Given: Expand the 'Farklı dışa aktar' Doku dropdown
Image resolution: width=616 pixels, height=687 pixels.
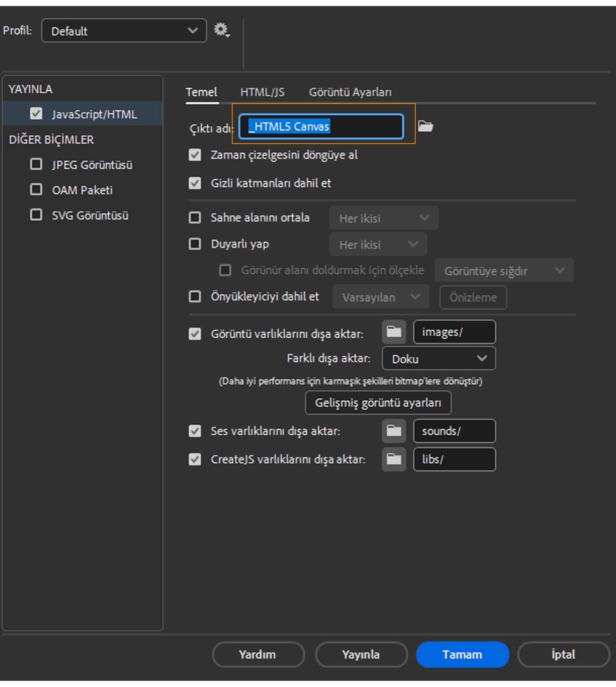Looking at the screenshot, I should pos(439,358).
